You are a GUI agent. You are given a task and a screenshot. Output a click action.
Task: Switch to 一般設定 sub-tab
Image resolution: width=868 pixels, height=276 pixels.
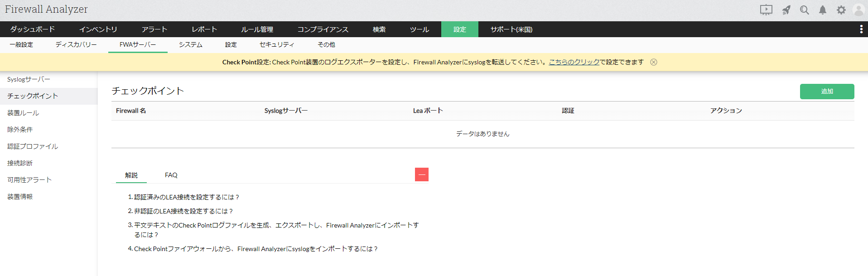pyautogui.click(x=21, y=44)
